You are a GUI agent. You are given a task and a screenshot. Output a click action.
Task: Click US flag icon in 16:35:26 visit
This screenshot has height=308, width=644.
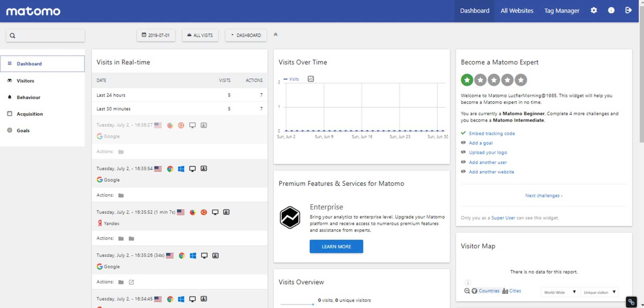pyautogui.click(x=170, y=255)
